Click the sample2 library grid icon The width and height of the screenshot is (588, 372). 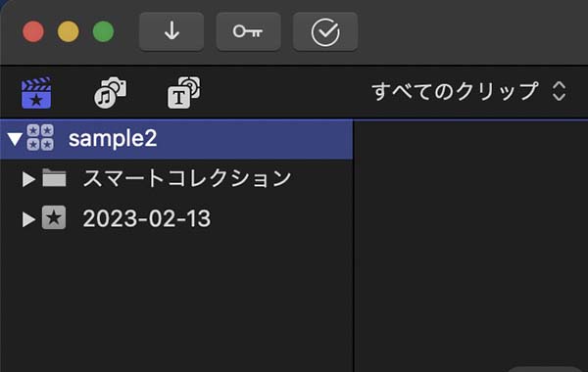pos(40,137)
